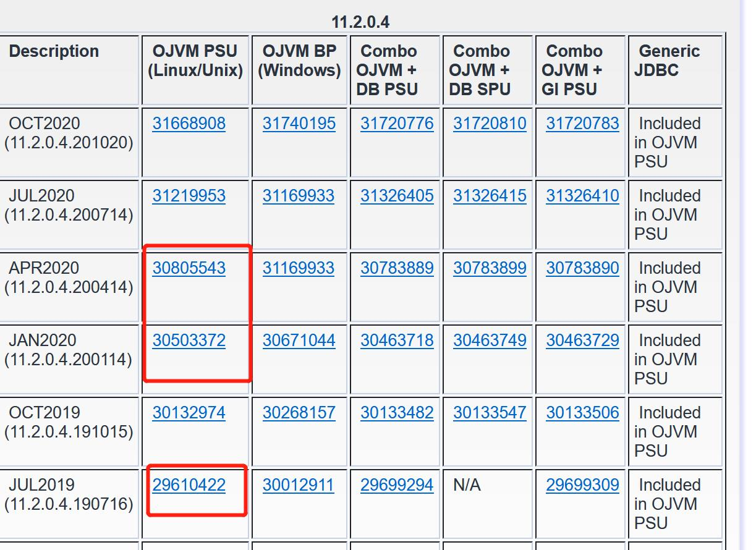
Task: Open Combo OJVM + DB PSU patch 31720776
Action: pyautogui.click(x=397, y=124)
